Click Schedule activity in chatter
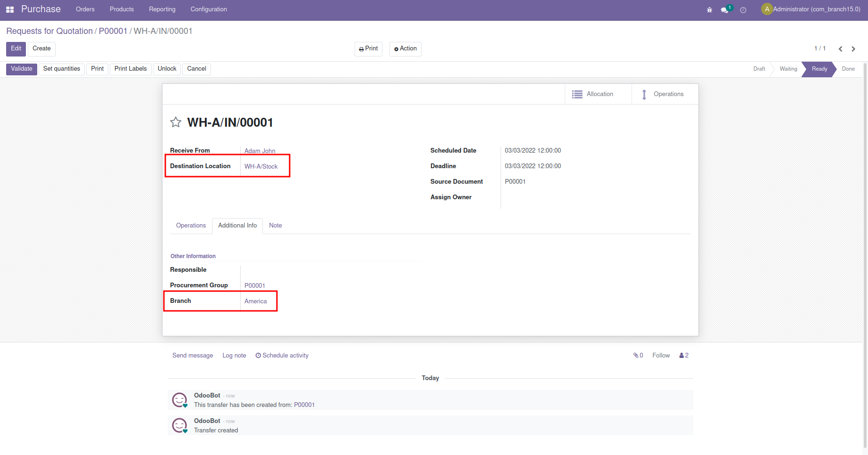868x455 pixels. click(x=282, y=356)
